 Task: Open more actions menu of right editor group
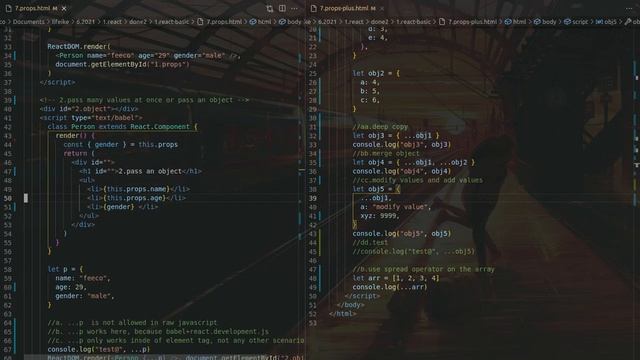coord(629,8)
